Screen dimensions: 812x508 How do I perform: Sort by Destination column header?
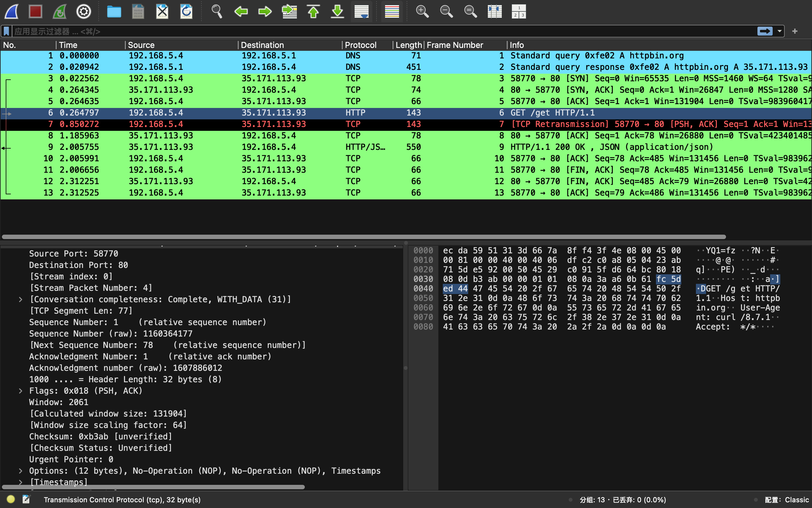pos(290,45)
